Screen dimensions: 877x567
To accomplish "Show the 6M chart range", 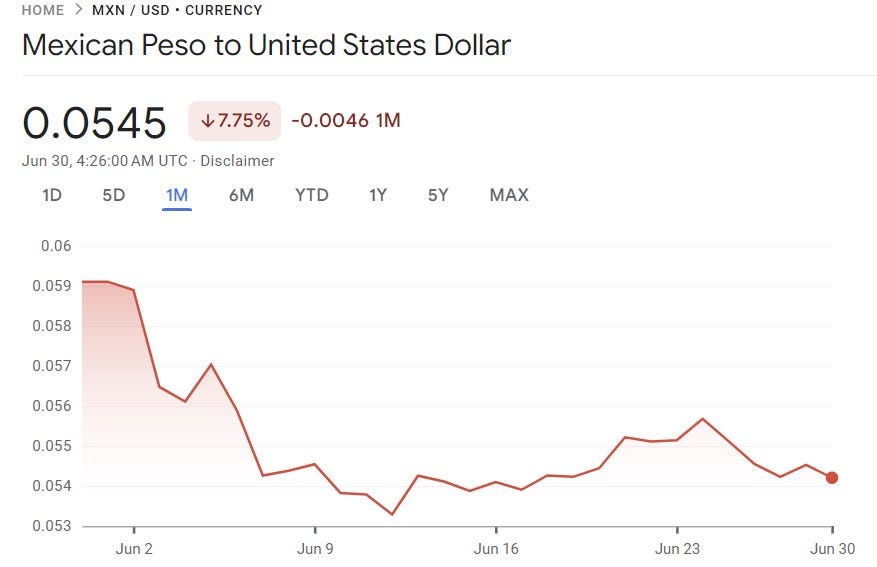I will (x=241, y=195).
